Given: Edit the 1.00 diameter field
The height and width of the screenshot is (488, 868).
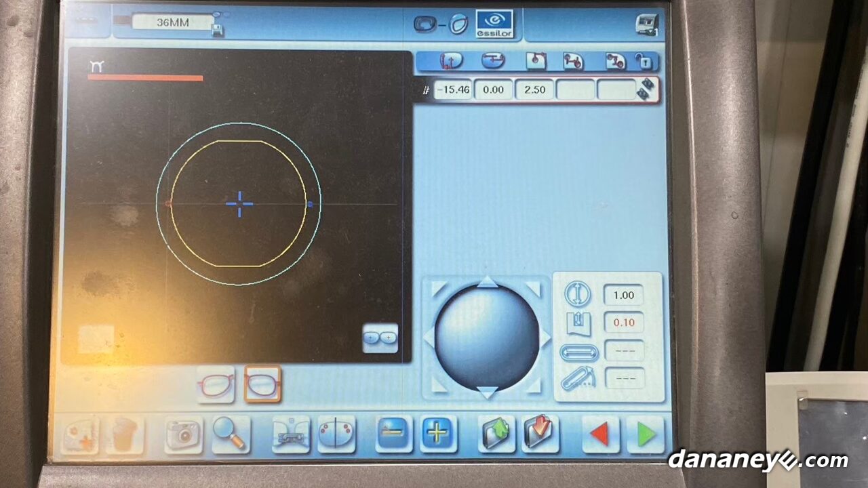Looking at the screenshot, I should (x=623, y=295).
